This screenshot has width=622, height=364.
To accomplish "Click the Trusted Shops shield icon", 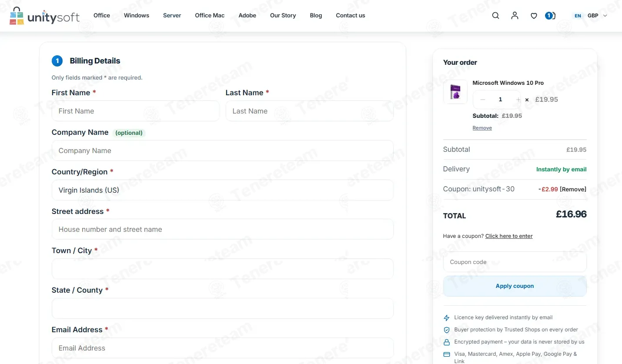I will click(x=447, y=330).
